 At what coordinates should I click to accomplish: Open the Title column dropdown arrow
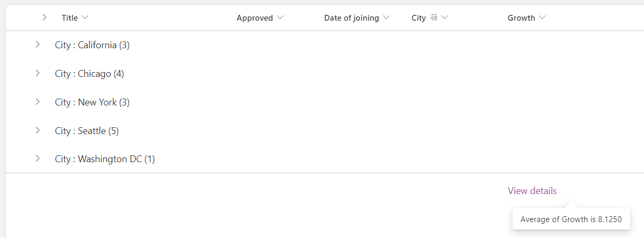point(85,18)
